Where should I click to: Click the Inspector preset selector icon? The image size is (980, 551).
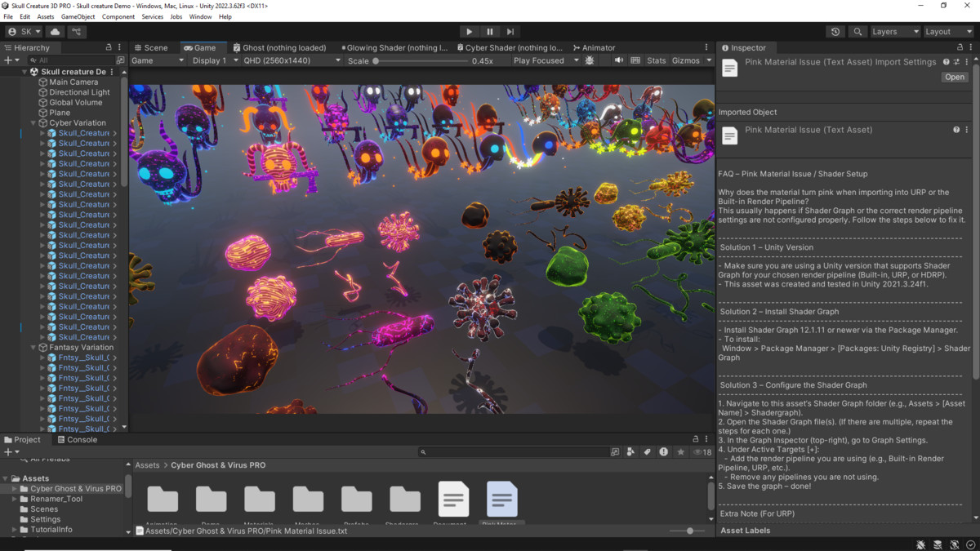[957, 62]
